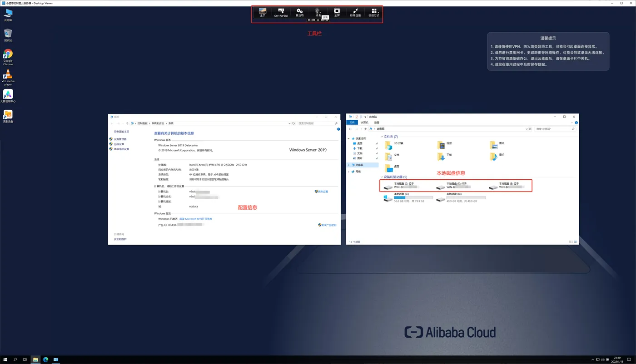Select the 回收站 recycle bin desktop icon

[8, 35]
